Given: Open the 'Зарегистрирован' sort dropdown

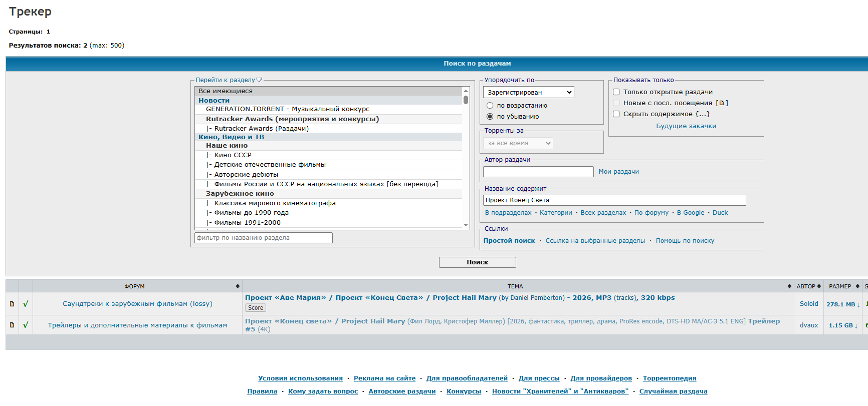Looking at the screenshot, I should (x=528, y=92).
